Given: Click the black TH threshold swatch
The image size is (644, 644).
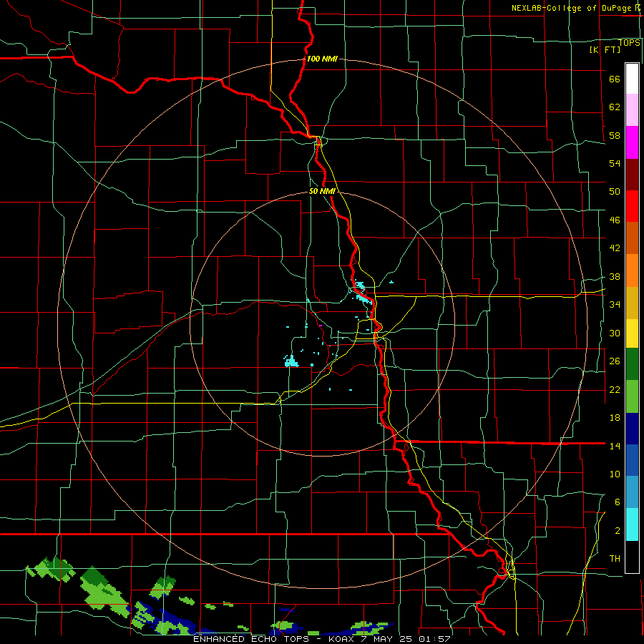Looking at the screenshot, I should [632, 557].
